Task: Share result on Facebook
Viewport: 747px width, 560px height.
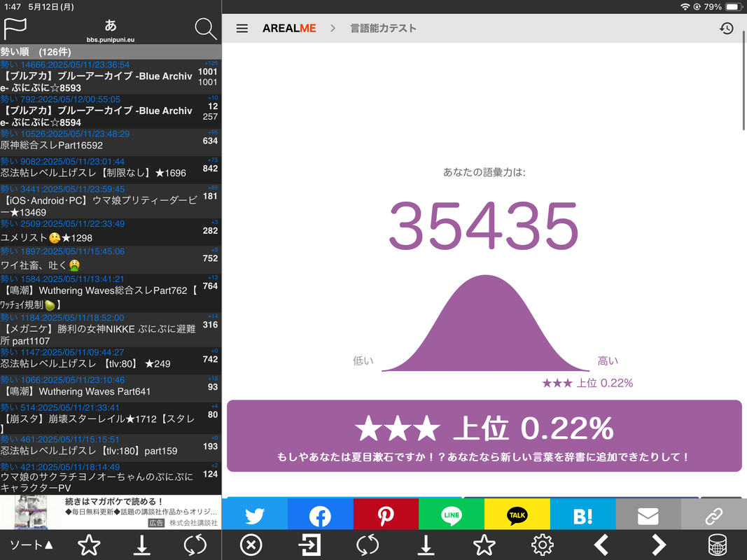Action: pyautogui.click(x=320, y=515)
